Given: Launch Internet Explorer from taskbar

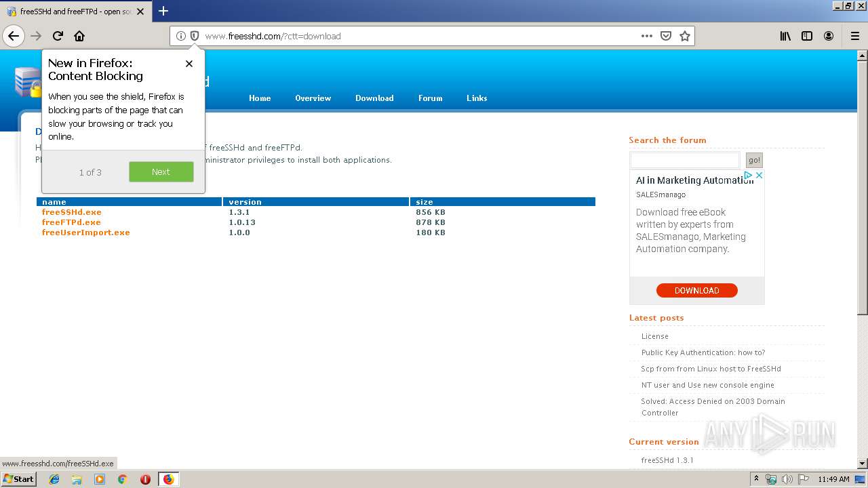Looking at the screenshot, I should [x=54, y=479].
